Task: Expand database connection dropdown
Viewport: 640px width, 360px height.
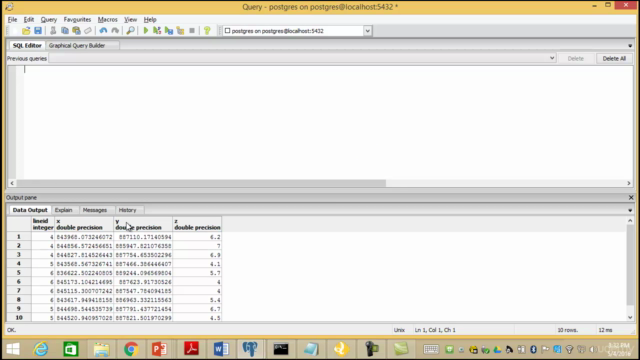Action: click(x=367, y=31)
